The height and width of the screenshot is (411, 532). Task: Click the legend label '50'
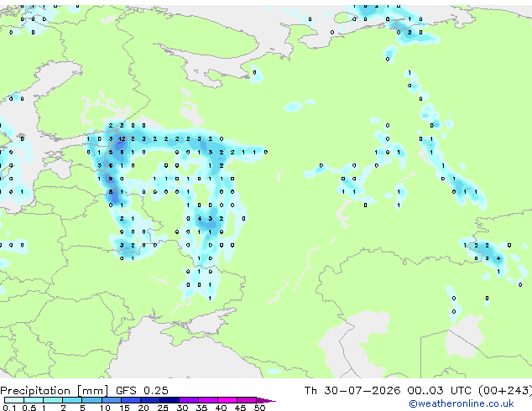pyautogui.click(x=259, y=408)
